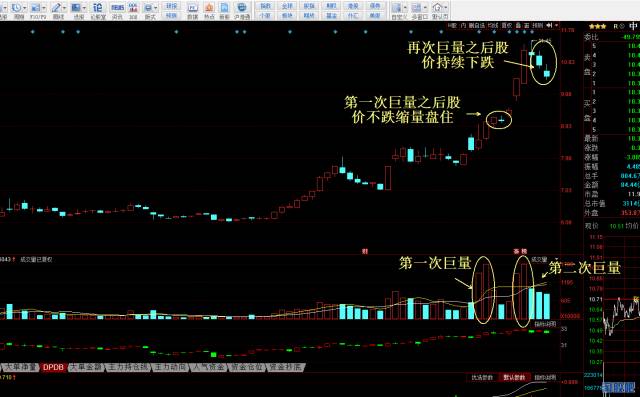Open the 默认页 home page icon
The height and width of the screenshot is (397, 640).
(x=437, y=8)
